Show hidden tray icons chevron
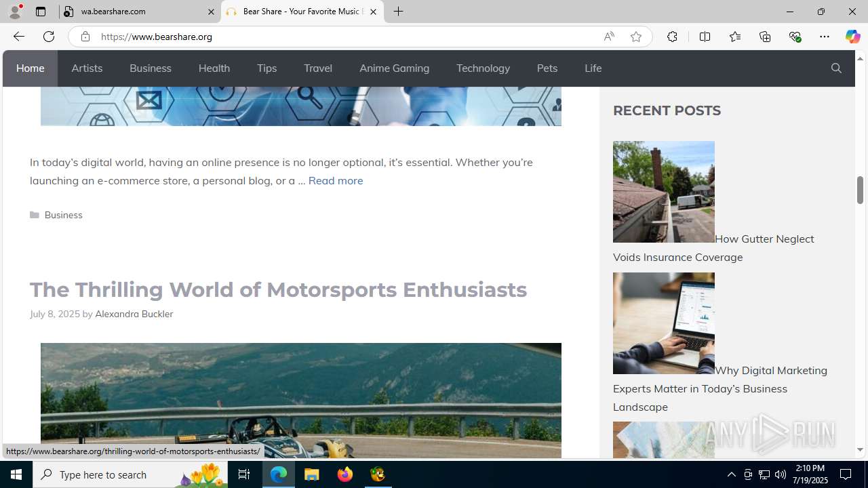 click(x=731, y=474)
